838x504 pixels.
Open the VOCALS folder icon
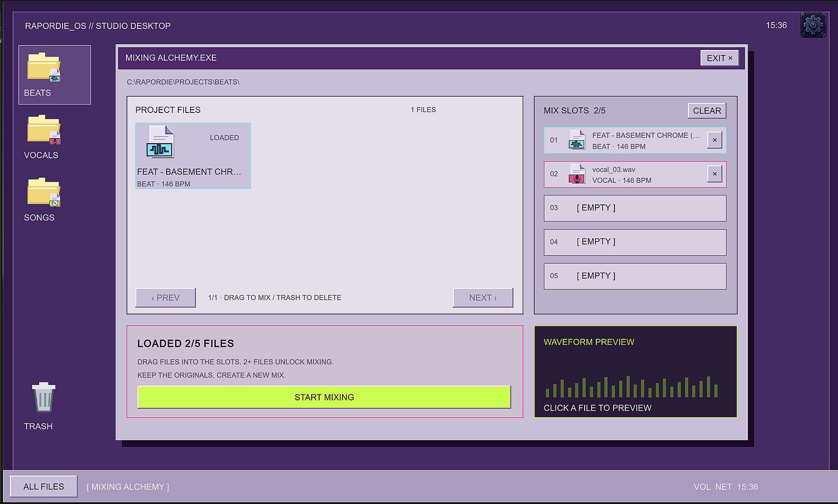point(44,129)
